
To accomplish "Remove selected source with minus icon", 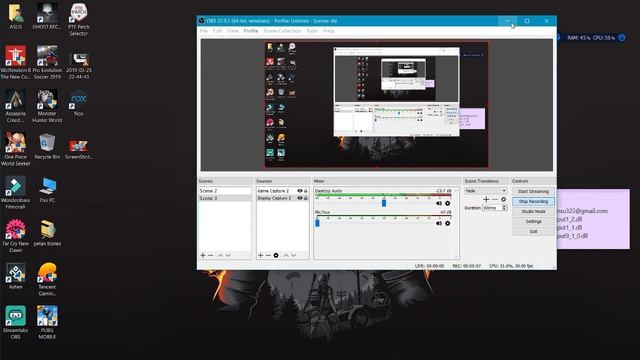I will [x=268, y=255].
